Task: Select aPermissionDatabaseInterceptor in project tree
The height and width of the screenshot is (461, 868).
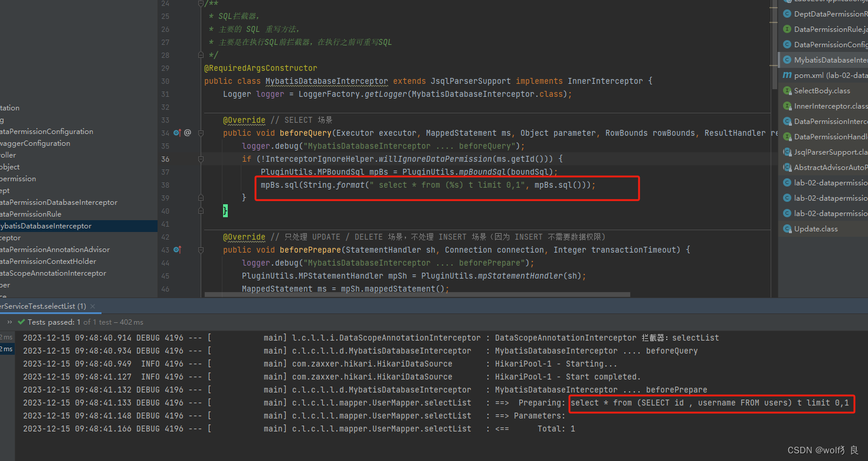Action: [x=58, y=202]
